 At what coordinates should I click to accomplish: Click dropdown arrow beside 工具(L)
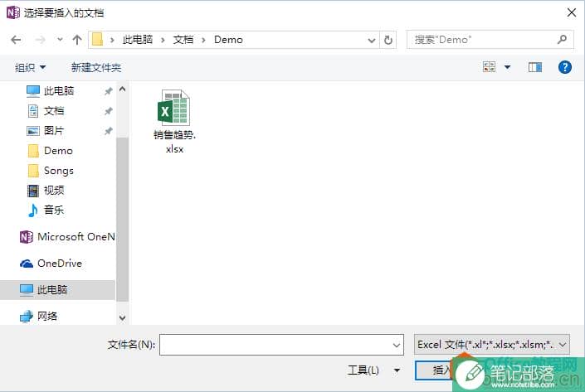tap(397, 370)
